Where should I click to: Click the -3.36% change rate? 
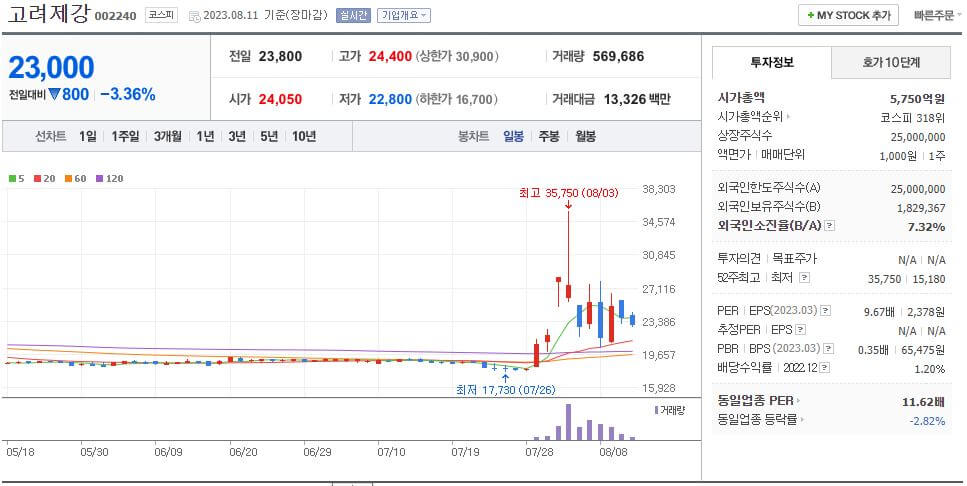coord(128,94)
